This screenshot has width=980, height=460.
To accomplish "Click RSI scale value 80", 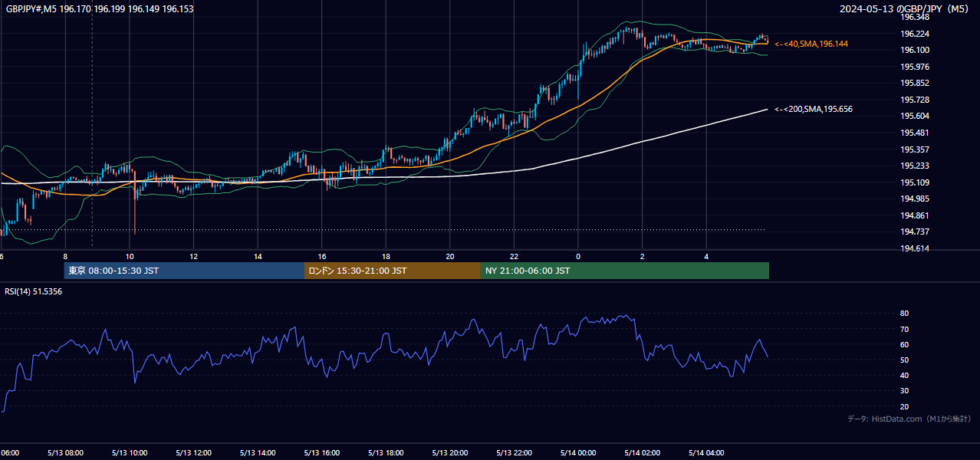I will pyautogui.click(x=905, y=314).
